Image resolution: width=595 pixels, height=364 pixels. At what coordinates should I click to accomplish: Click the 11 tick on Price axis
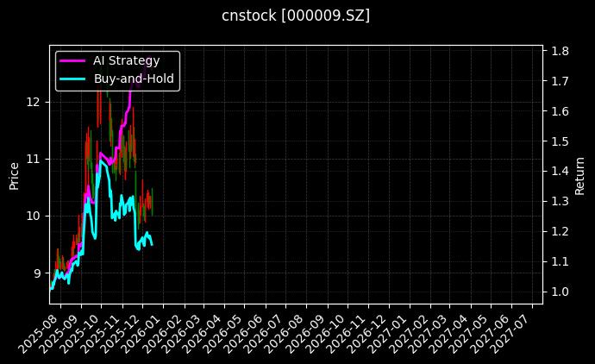pos(34,159)
